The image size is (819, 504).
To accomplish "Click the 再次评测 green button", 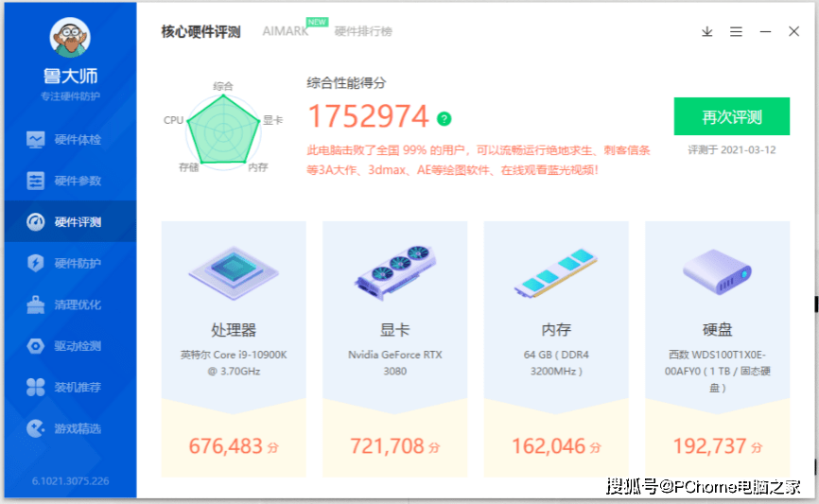I will click(x=731, y=116).
